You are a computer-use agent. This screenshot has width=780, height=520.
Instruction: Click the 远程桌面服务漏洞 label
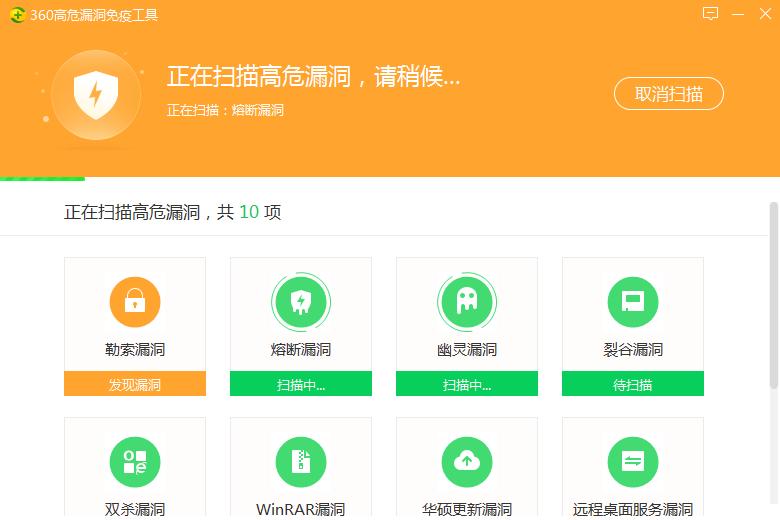[x=633, y=509]
